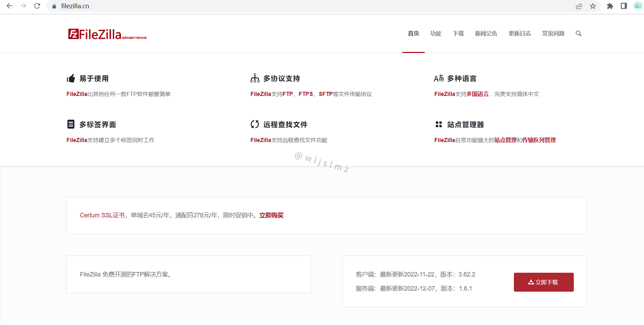Click the 立即购买 link

click(271, 215)
